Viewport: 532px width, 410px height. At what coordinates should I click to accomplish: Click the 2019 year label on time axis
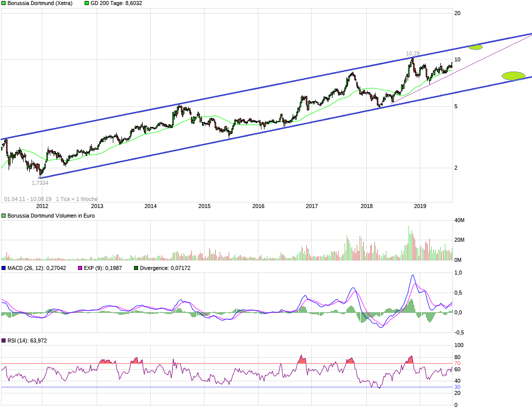pyautogui.click(x=420, y=206)
